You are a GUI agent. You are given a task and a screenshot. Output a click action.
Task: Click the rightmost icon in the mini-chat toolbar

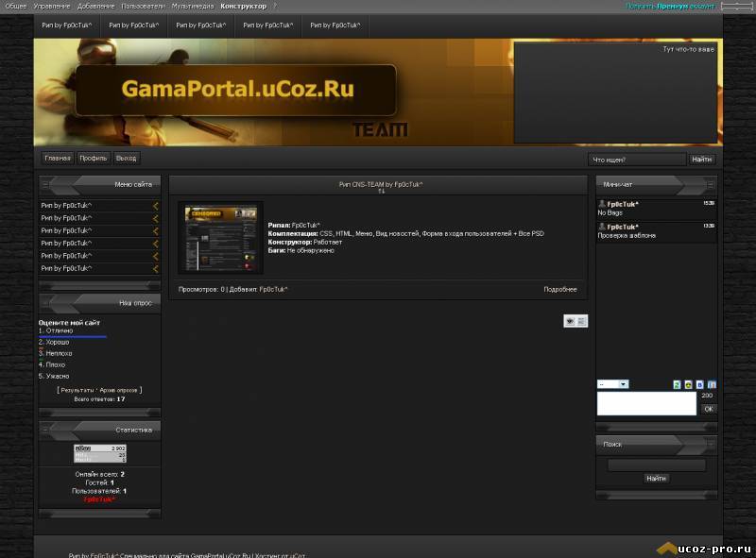712,384
